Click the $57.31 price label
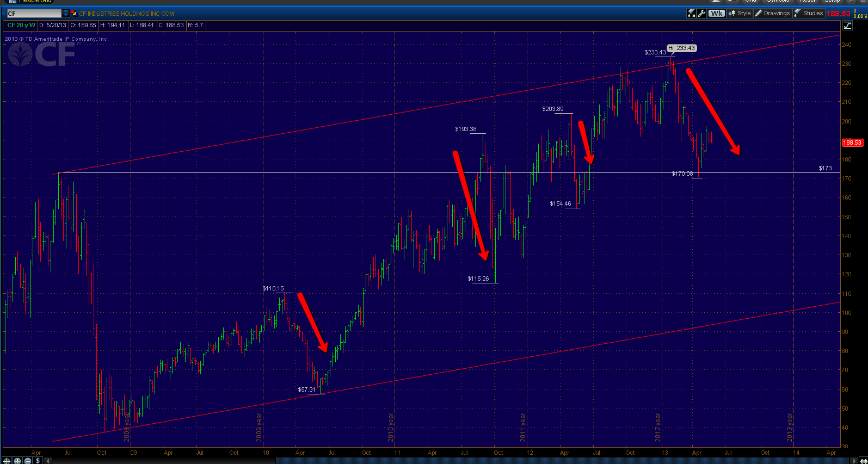 pos(307,389)
